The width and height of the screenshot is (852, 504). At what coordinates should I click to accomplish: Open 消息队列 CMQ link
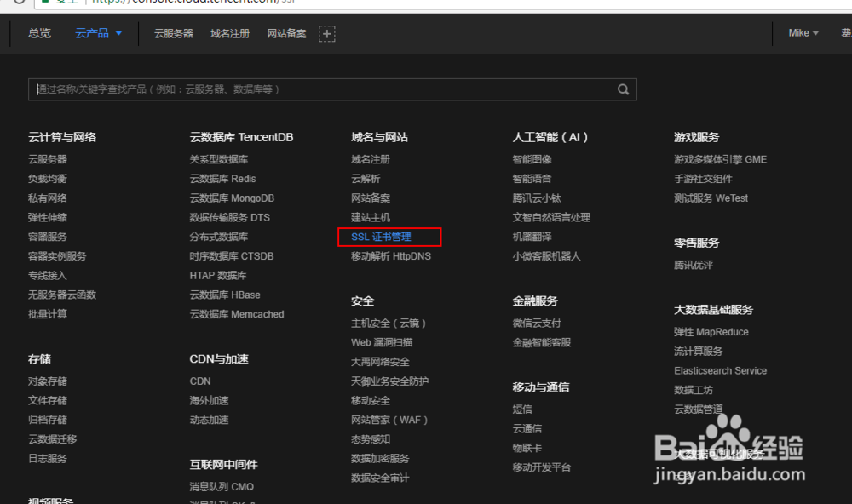222,487
